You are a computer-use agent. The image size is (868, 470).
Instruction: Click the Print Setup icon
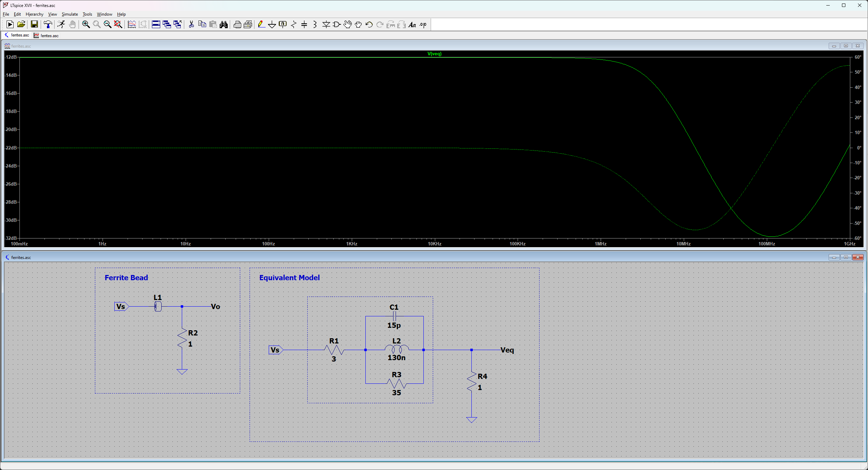click(237, 24)
